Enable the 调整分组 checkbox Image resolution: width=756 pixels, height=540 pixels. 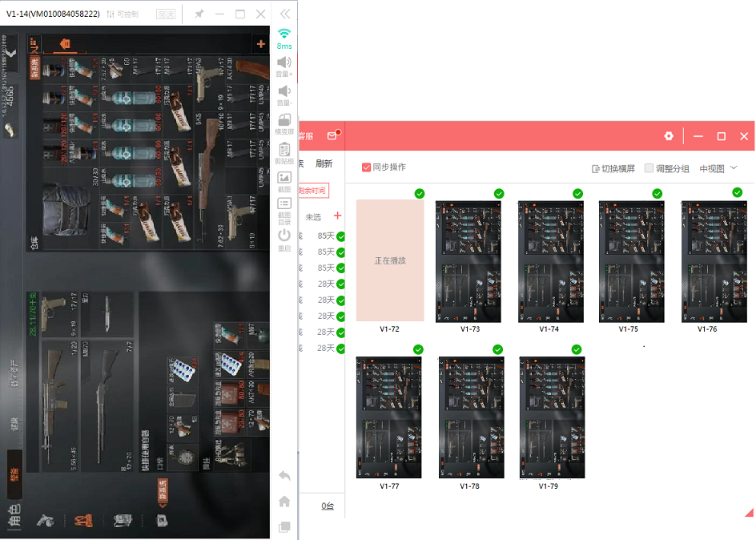pos(649,168)
